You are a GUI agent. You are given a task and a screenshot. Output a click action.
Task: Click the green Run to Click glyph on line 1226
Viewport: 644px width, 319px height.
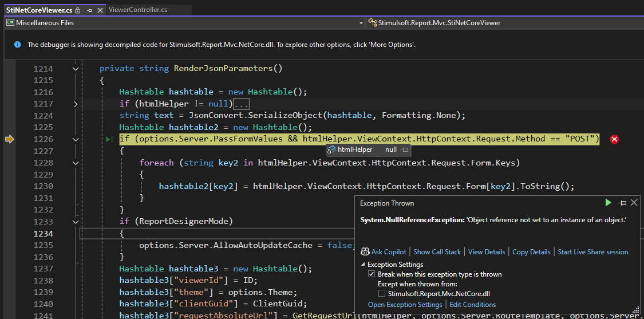click(109, 139)
